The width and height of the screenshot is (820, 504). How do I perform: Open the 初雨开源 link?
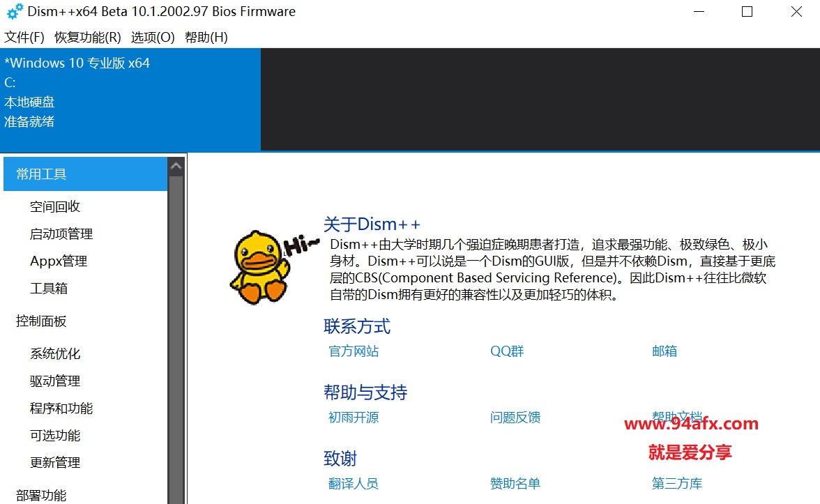tap(354, 417)
